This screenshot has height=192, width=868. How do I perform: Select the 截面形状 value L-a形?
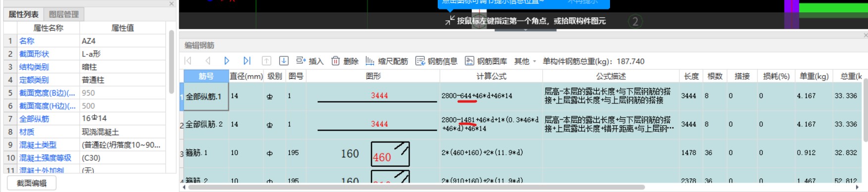[x=122, y=53]
